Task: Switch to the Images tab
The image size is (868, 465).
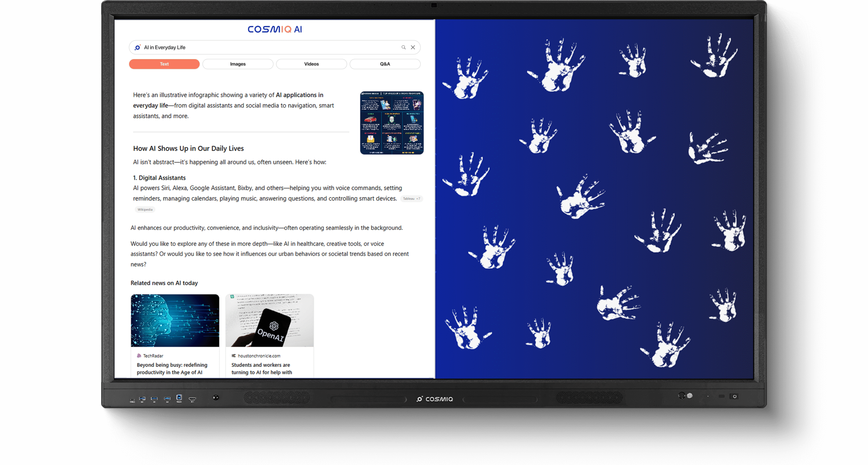Action: pyautogui.click(x=238, y=64)
